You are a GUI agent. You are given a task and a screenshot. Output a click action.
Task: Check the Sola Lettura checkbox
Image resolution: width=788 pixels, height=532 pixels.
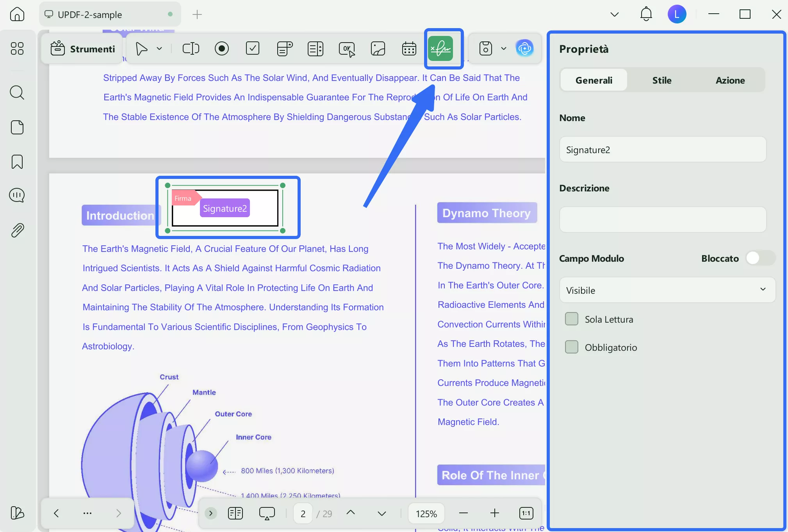coord(572,319)
